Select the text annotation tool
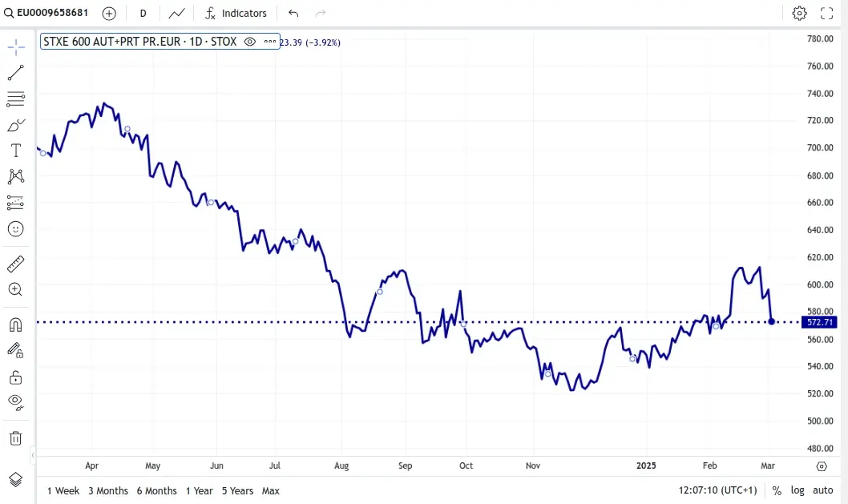The width and height of the screenshot is (848, 504). 16,151
